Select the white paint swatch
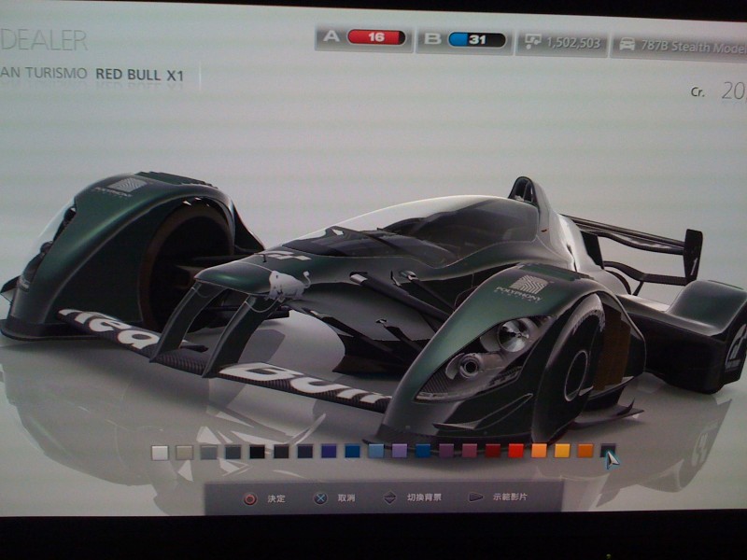This screenshot has height=560, width=747. (x=160, y=453)
